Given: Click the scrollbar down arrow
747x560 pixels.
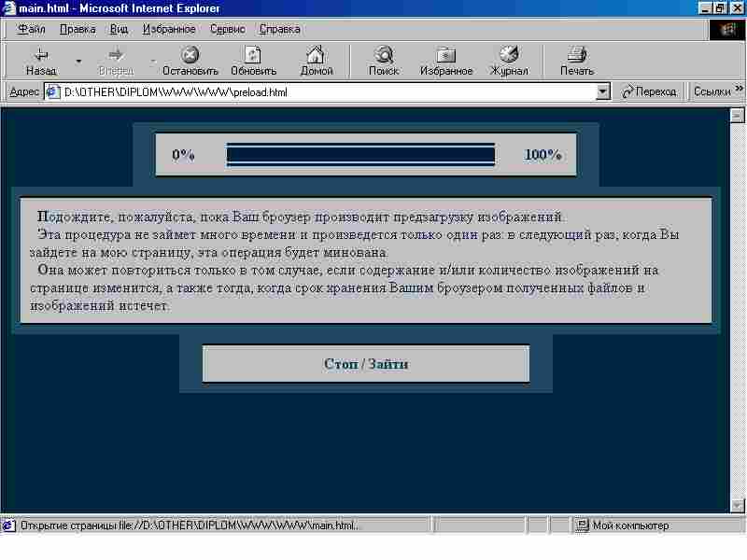Looking at the screenshot, I should click(737, 505).
